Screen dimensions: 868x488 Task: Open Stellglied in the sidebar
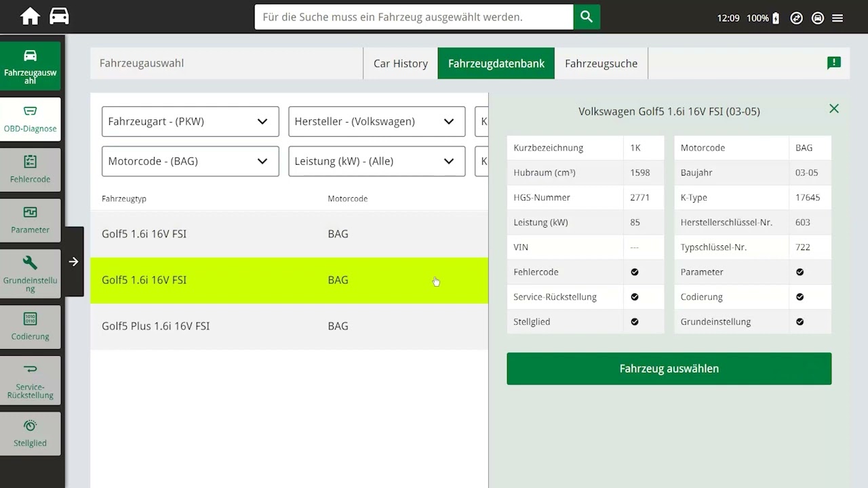(31, 434)
